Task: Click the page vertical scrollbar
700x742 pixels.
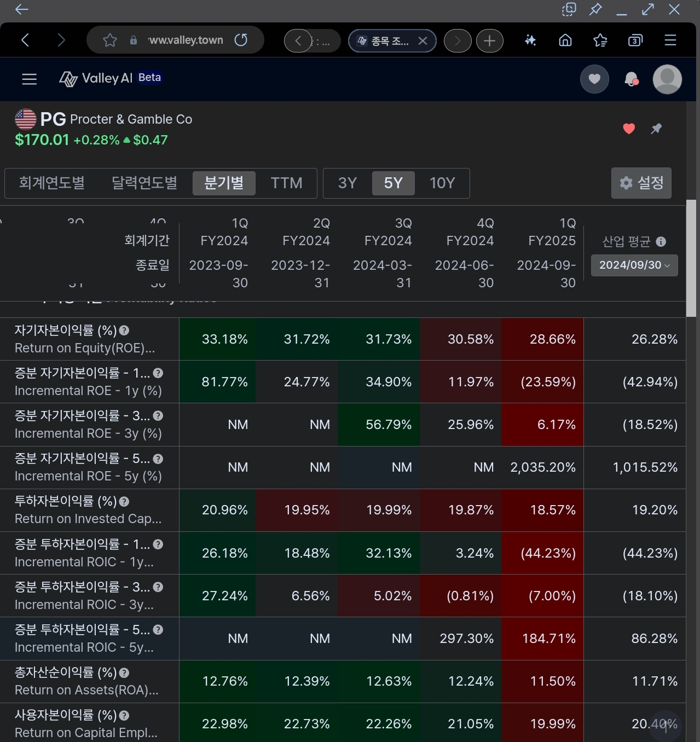Action: tap(691, 258)
